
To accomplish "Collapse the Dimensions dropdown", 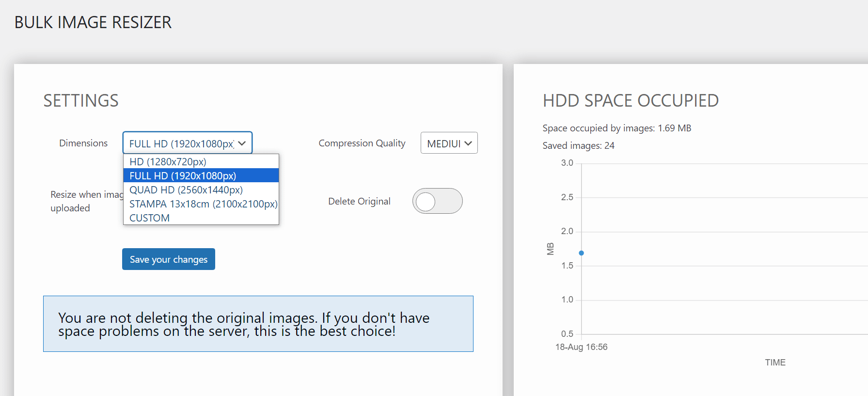I will pyautogui.click(x=188, y=143).
